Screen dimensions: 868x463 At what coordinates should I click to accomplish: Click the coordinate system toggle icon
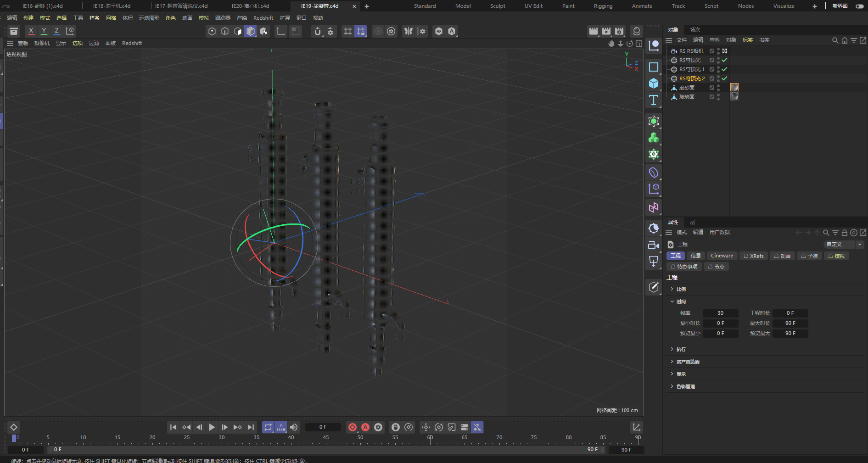[70, 31]
